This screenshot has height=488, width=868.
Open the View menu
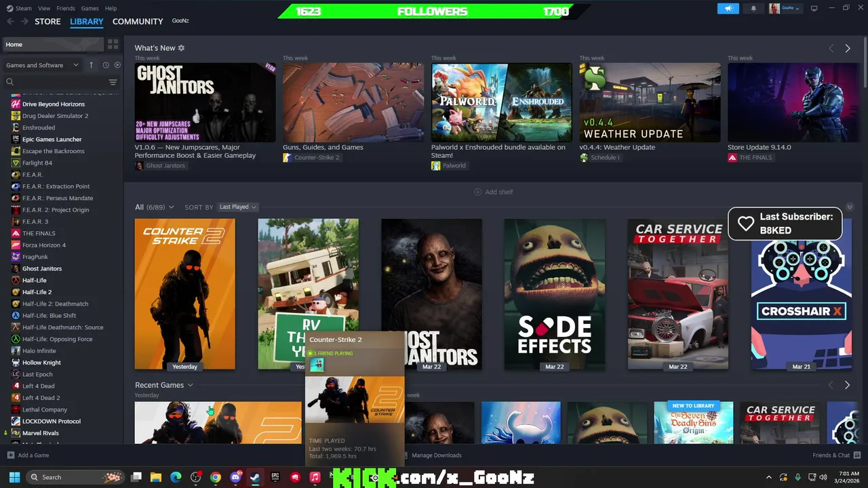[x=44, y=8]
